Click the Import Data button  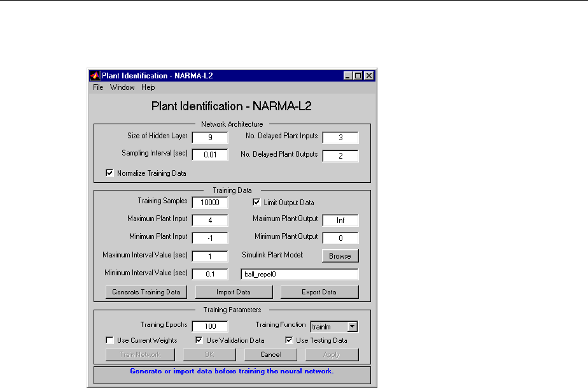[x=234, y=292]
